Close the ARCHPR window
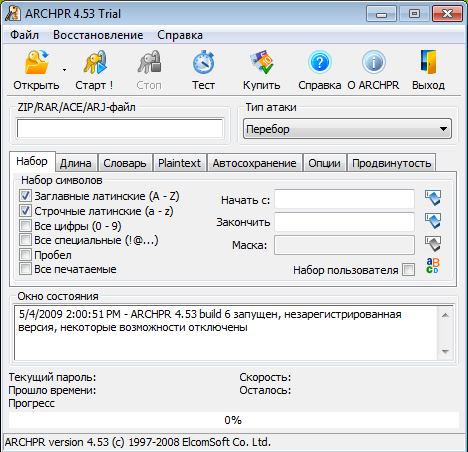Image resolution: width=468 pixels, height=452 pixels. (x=447, y=14)
